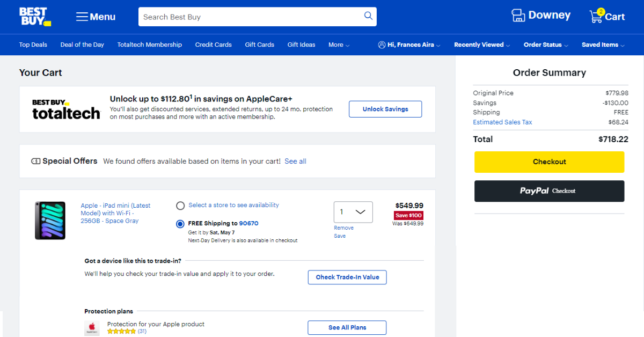Click the Special Offers badge icon
This screenshot has height=337, width=644.
point(35,160)
